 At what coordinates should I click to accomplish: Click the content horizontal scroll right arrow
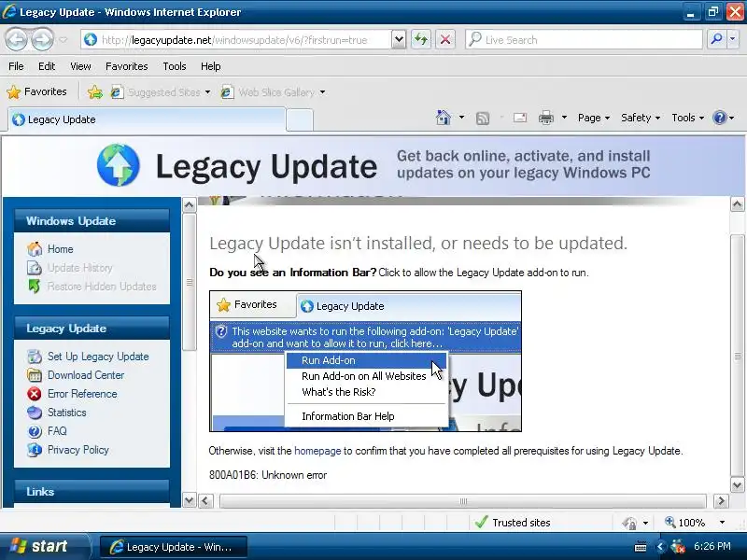(x=721, y=500)
